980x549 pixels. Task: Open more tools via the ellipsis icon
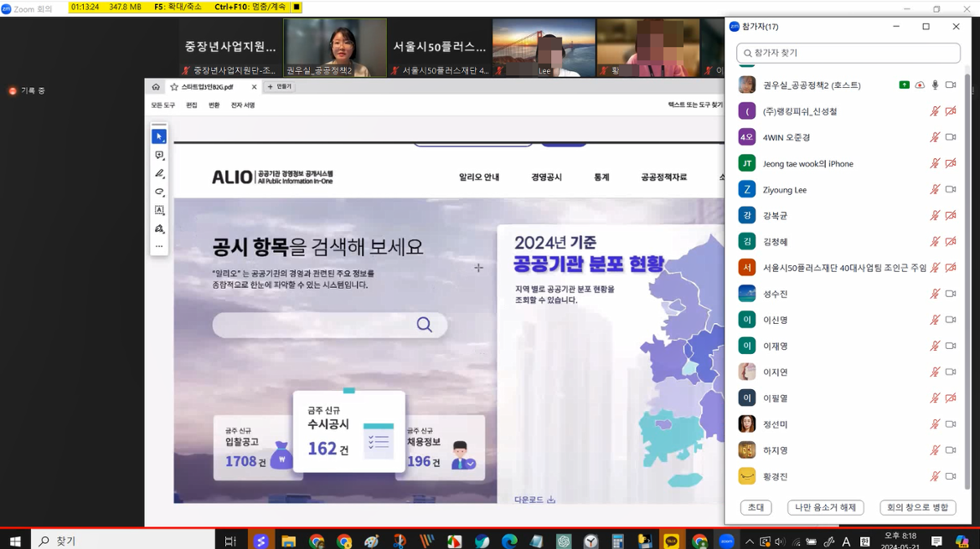[x=159, y=245]
